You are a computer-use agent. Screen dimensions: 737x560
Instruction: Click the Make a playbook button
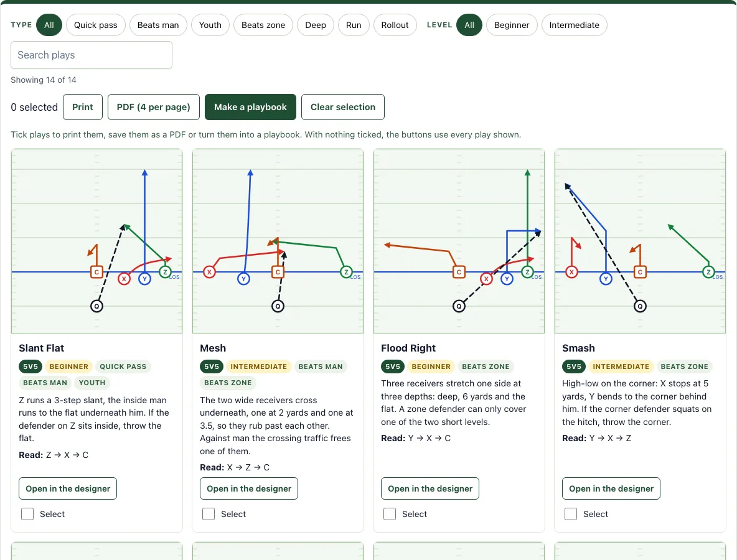250,107
